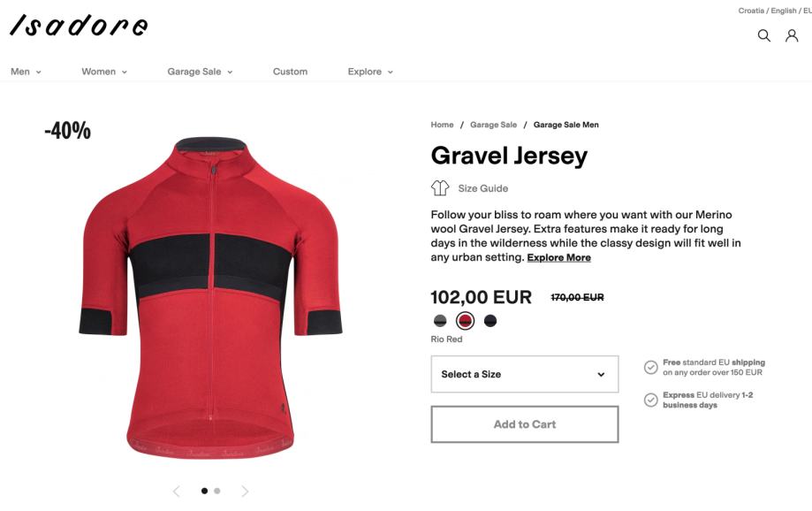Image resolution: width=812 pixels, height=511 pixels.
Task: Expand the Garage Sale navigation menu
Action: coord(200,72)
